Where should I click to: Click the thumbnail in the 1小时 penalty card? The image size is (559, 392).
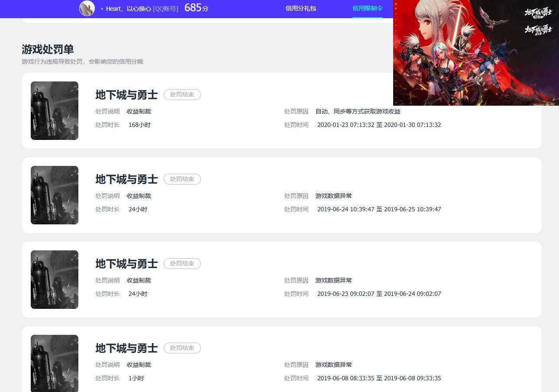(x=55, y=363)
